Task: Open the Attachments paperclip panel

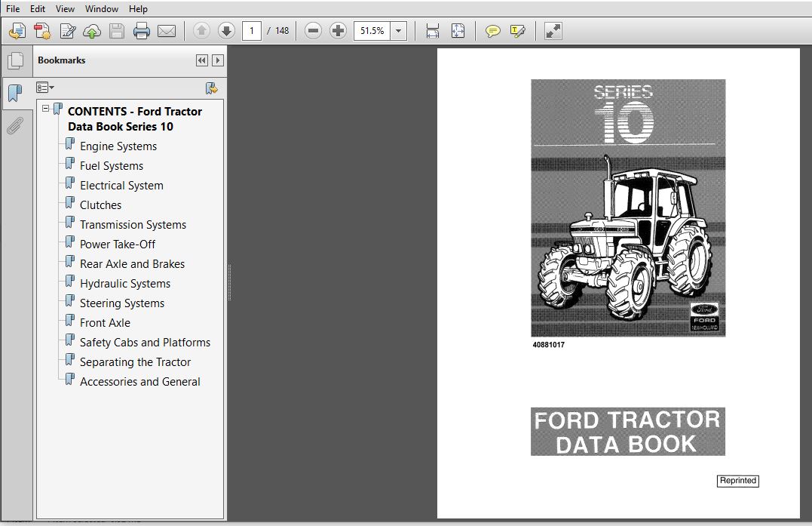Action: pyautogui.click(x=16, y=125)
